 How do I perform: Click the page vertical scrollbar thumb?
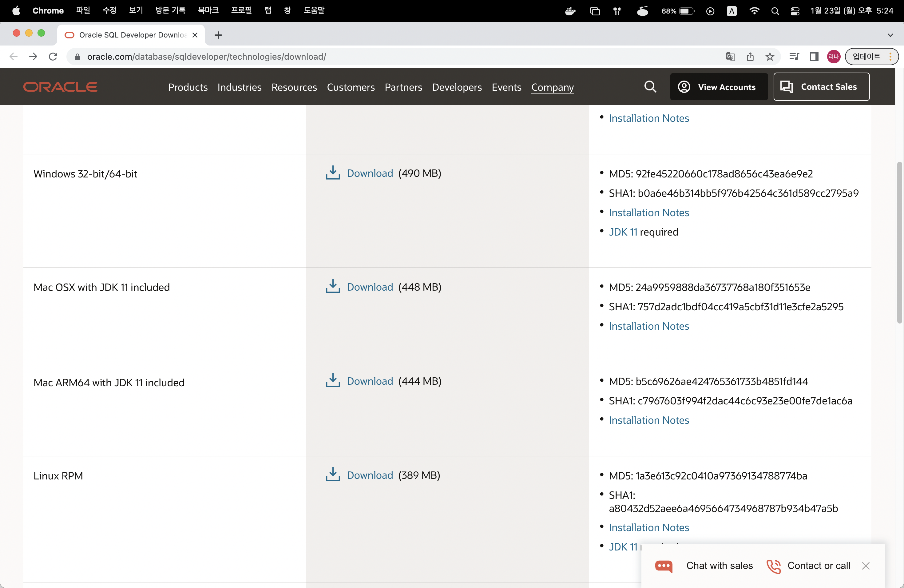pos(899,243)
